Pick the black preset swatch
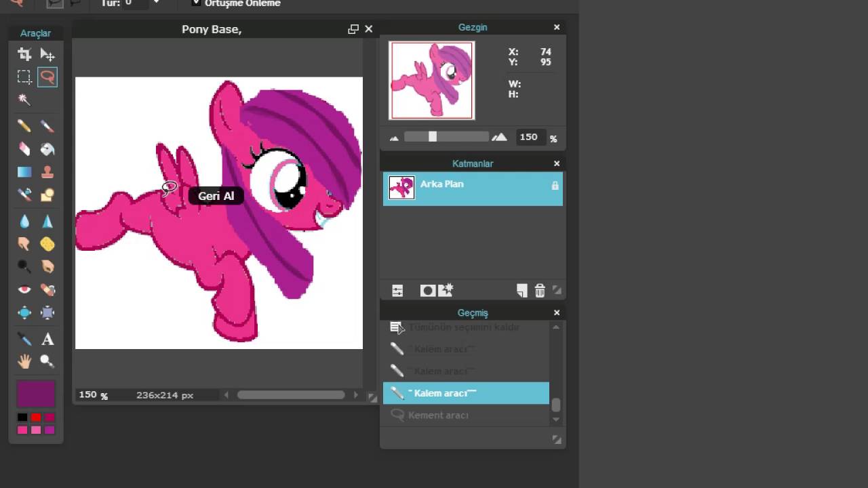Screen dimensions: 868x488 click(x=22, y=418)
